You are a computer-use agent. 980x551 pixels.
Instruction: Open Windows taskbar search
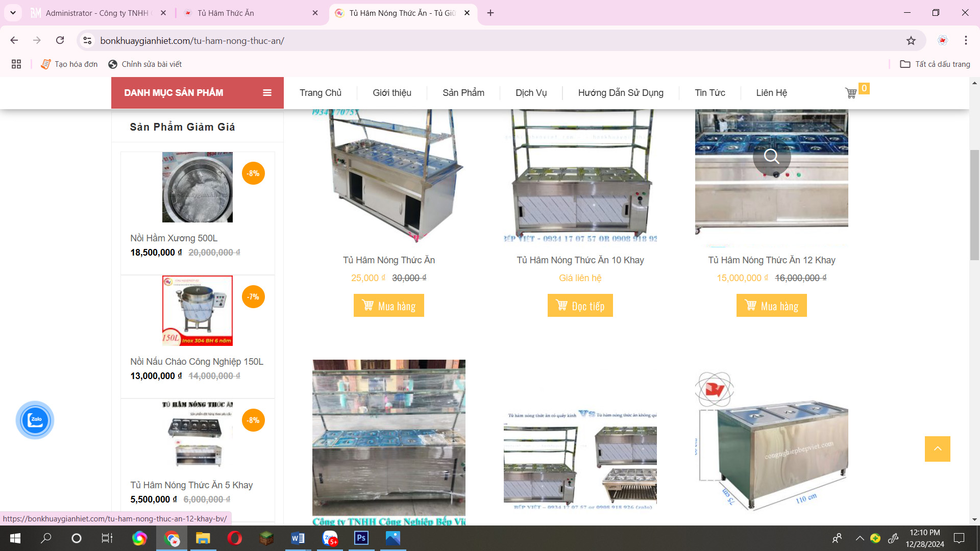(46, 538)
